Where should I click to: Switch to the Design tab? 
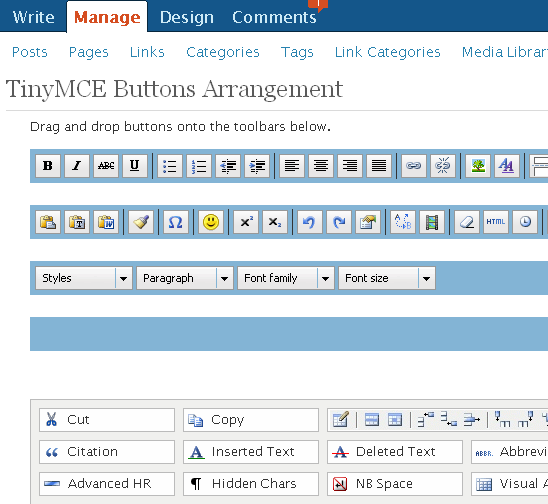coord(187,17)
